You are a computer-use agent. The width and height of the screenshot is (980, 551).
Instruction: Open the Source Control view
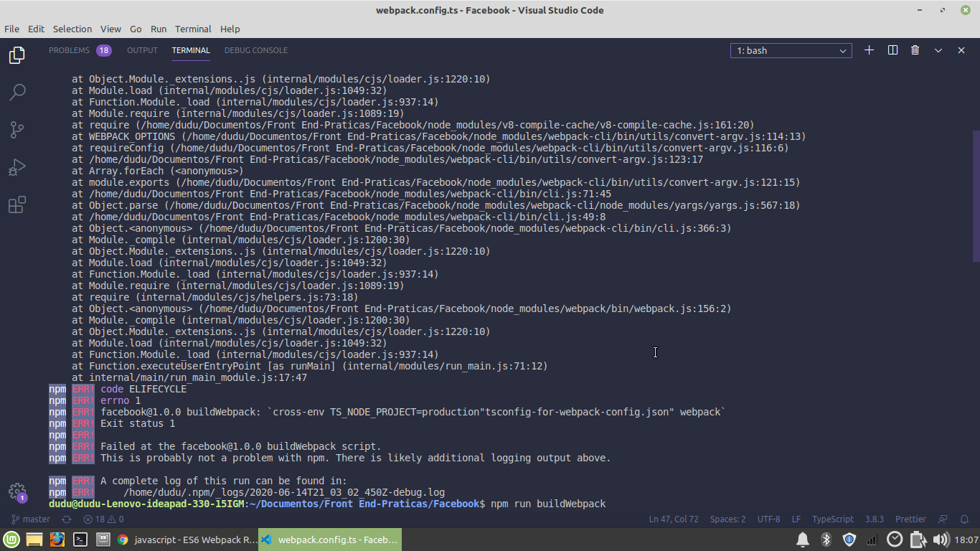(x=17, y=130)
